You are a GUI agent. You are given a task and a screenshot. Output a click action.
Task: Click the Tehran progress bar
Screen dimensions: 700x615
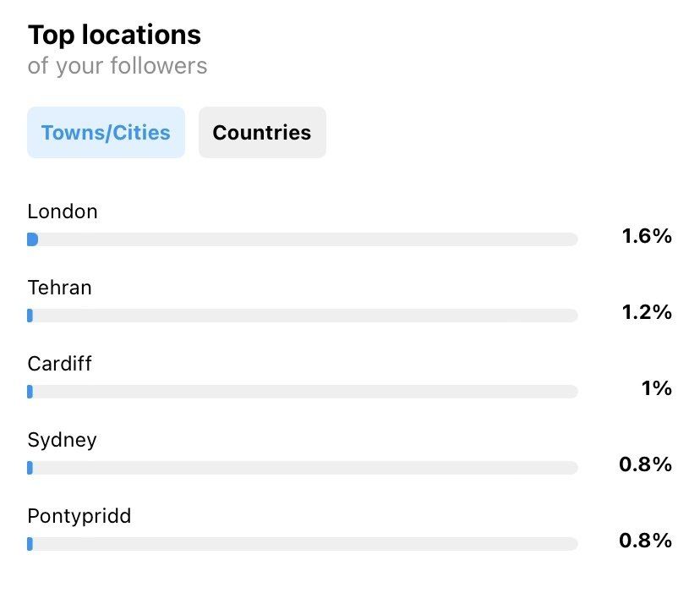[x=303, y=316]
